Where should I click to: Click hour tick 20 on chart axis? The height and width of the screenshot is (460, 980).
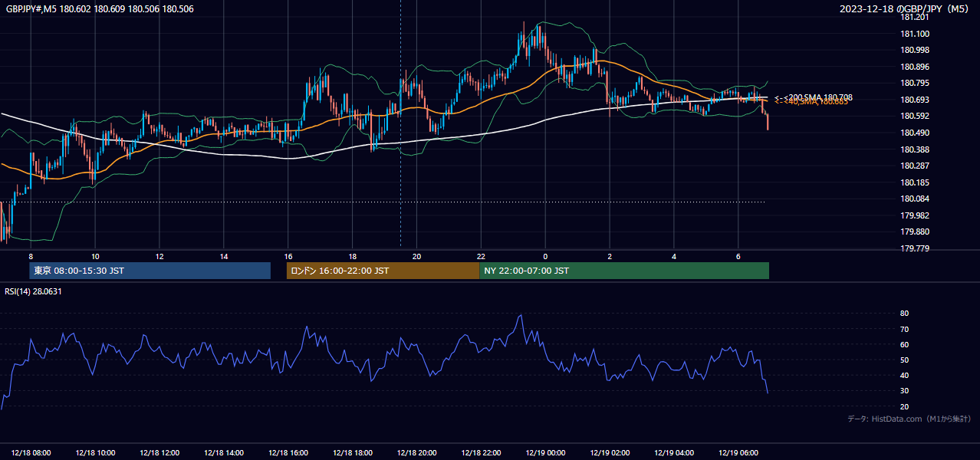(417, 256)
